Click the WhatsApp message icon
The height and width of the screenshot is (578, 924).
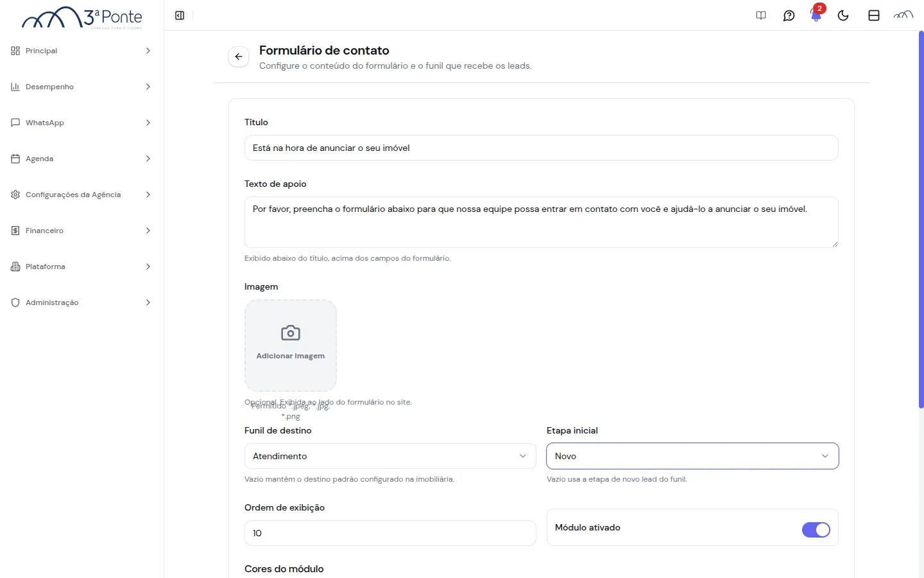pos(15,123)
